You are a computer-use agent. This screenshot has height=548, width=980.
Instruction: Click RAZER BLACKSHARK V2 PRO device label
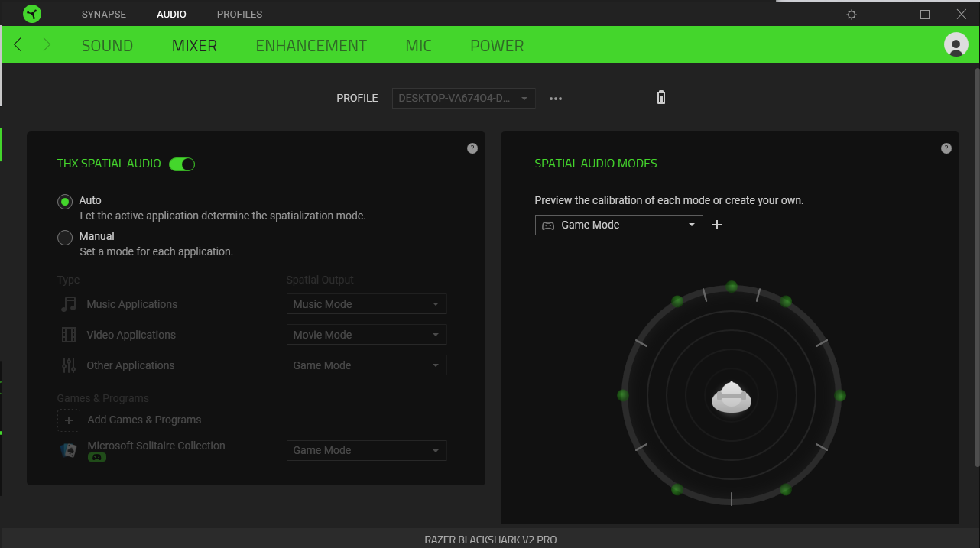pyautogui.click(x=491, y=540)
